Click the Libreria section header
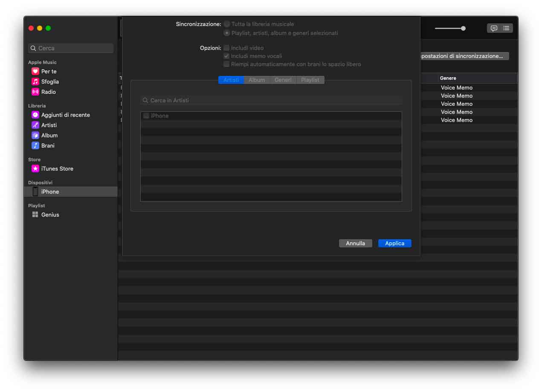This screenshot has height=392, width=542. (x=37, y=106)
